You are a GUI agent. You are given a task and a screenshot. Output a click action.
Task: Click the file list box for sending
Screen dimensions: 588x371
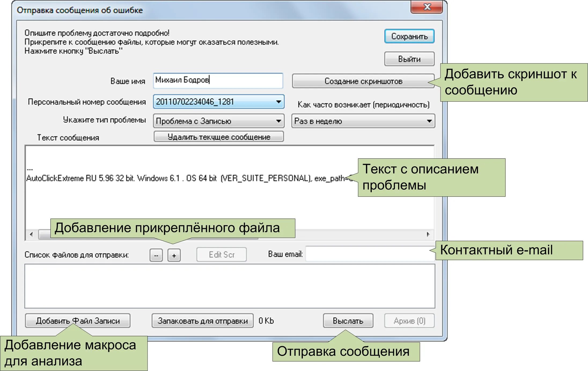(x=229, y=286)
